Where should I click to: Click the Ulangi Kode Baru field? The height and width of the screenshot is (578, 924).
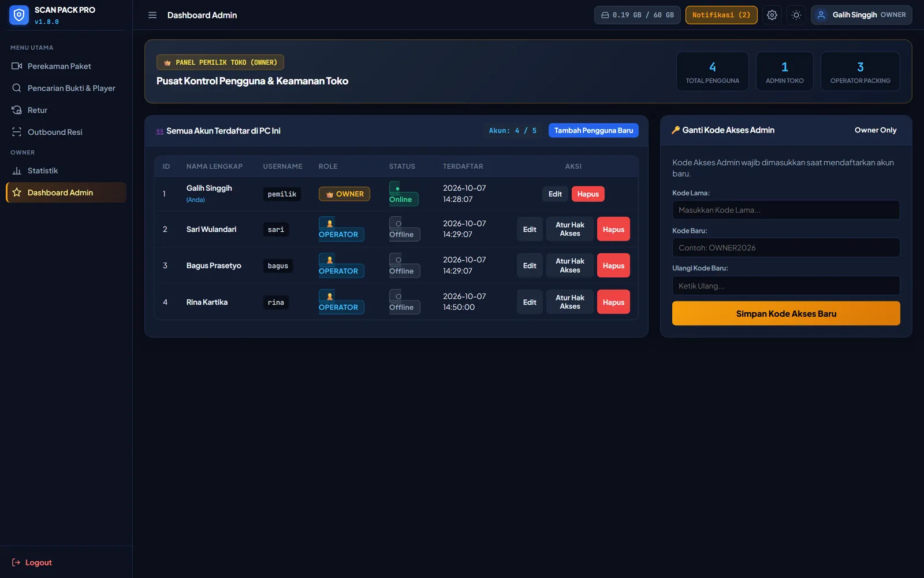[786, 286]
